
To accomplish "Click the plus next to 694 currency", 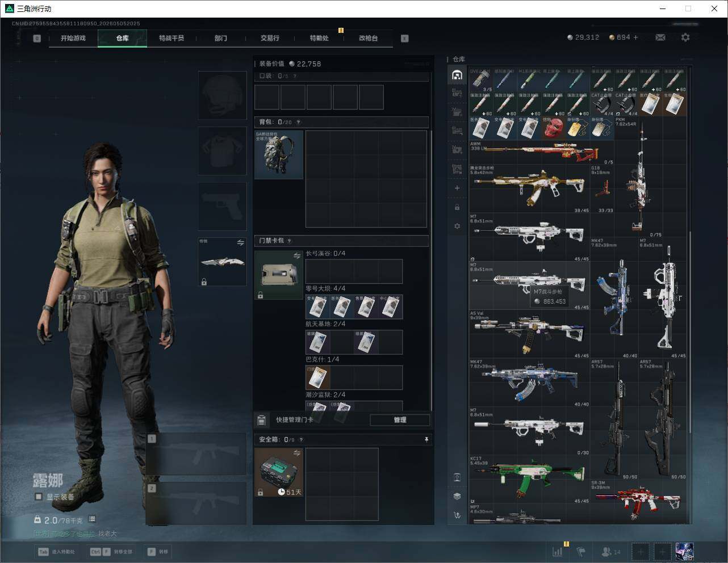I will pyautogui.click(x=636, y=37).
